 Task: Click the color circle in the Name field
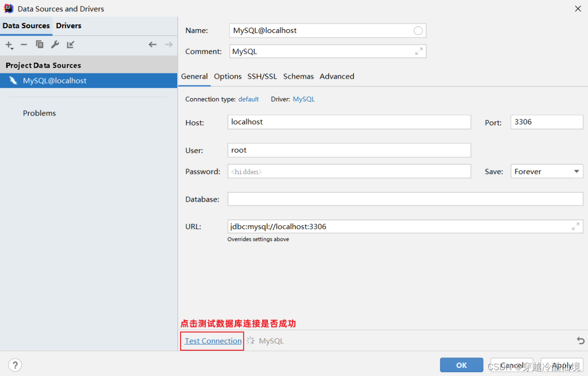(x=418, y=31)
